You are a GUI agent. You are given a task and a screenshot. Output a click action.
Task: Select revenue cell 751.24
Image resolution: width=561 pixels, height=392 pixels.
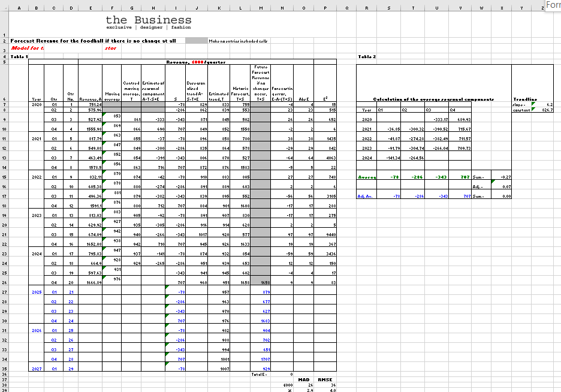(x=90, y=104)
